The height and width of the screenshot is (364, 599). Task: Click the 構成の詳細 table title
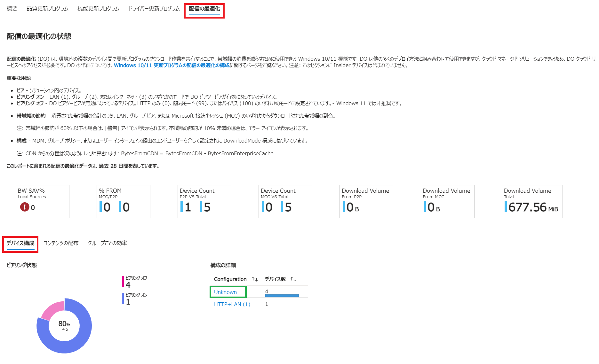tap(223, 265)
